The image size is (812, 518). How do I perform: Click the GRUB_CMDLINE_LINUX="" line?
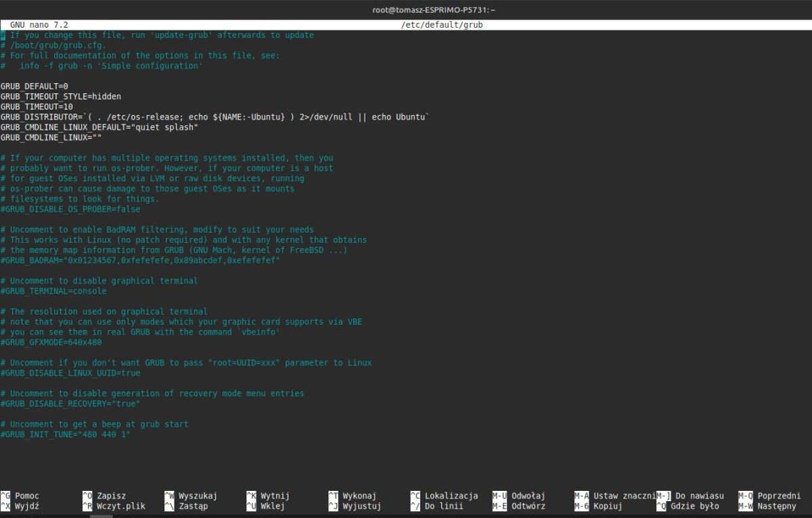51,137
